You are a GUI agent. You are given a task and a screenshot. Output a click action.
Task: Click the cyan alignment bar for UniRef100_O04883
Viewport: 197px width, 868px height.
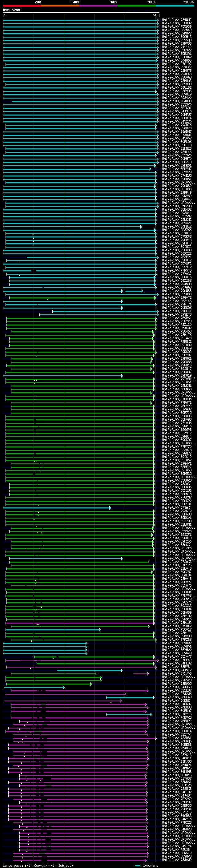(x=86, y=101)
